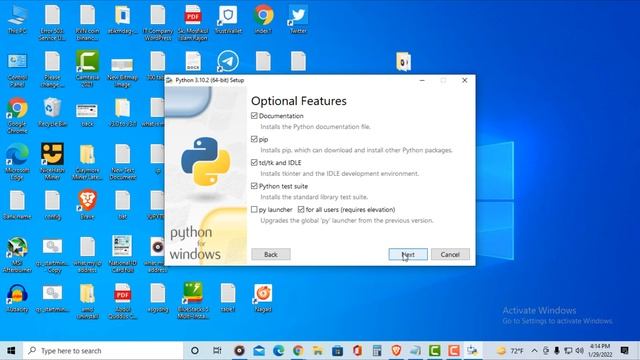Close the Python 3.10.2 Setup window
The image size is (640, 360).
tap(464, 80)
